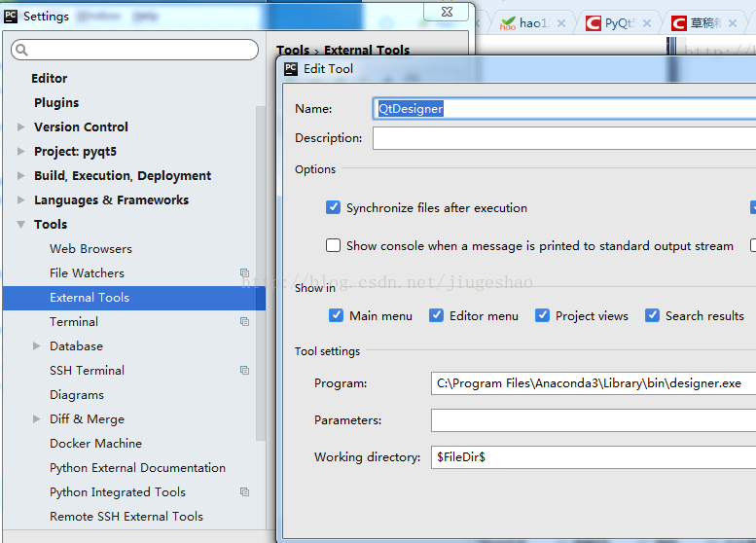Viewport: 756px width, 543px height.
Task: Uncheck the Search results option
Action: point(652,315)
